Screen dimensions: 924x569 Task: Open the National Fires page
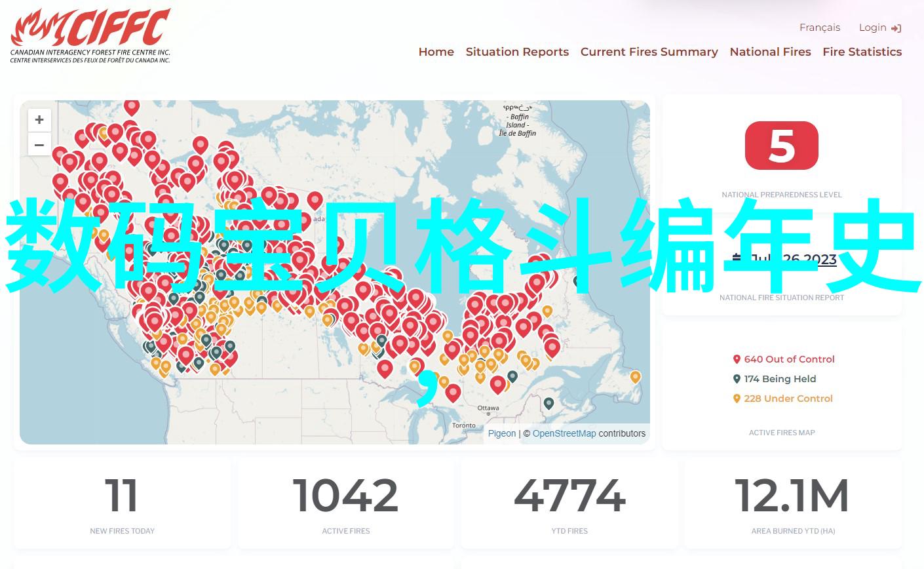pyautogui.click(x=770, y=52)
